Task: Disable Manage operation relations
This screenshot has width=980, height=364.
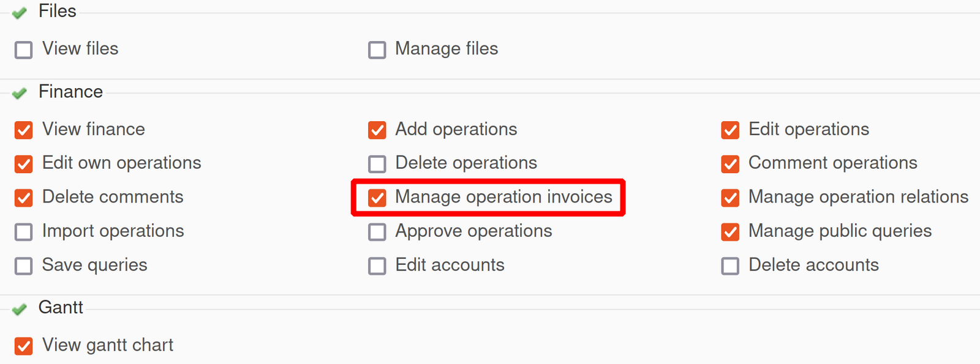Action: [729, 198]
